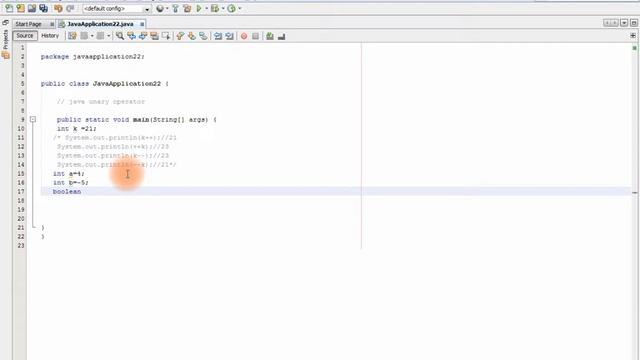Image resolution: width=640 pixels, height=360 pixels.
Task: Close the Start Page tab
Action: (52, 24)
